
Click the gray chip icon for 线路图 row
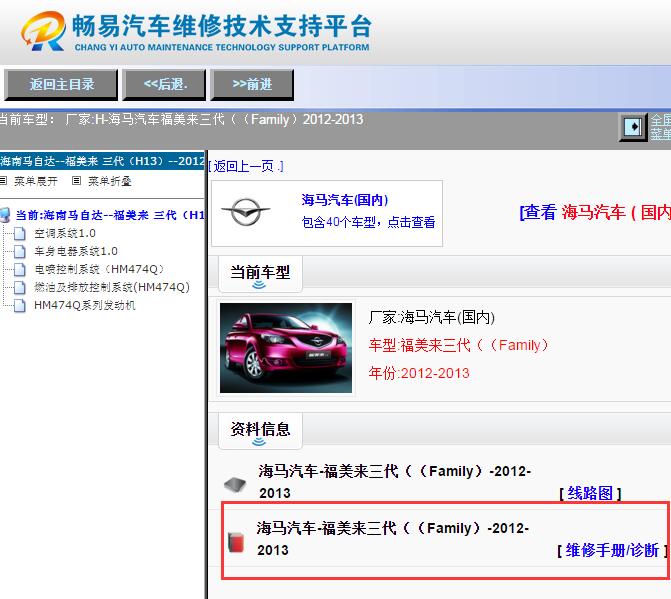point(235,484)
